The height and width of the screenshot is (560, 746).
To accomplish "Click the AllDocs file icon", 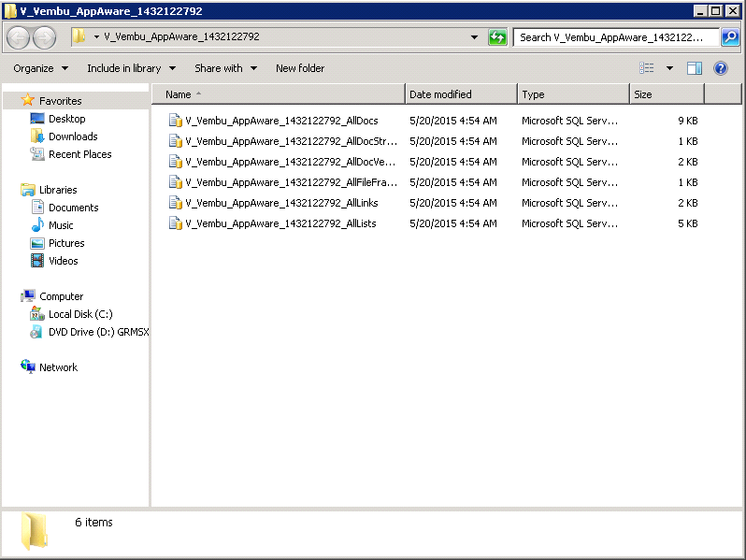I will coord(176,121).
